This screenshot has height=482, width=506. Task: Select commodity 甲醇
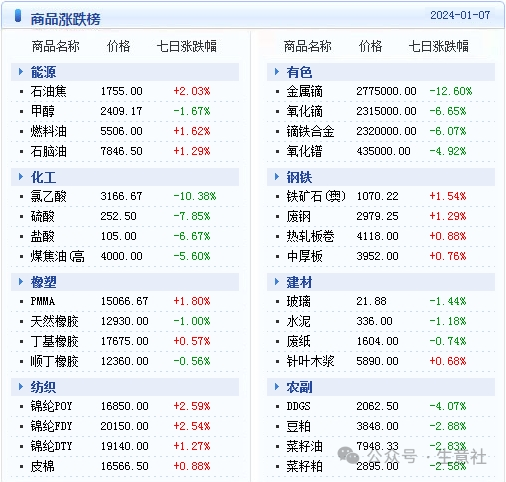tap(43, 111)
